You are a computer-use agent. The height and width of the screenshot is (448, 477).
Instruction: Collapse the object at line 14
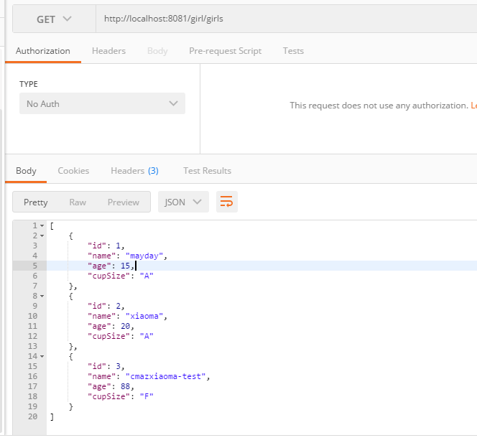(x=42, y=355)
